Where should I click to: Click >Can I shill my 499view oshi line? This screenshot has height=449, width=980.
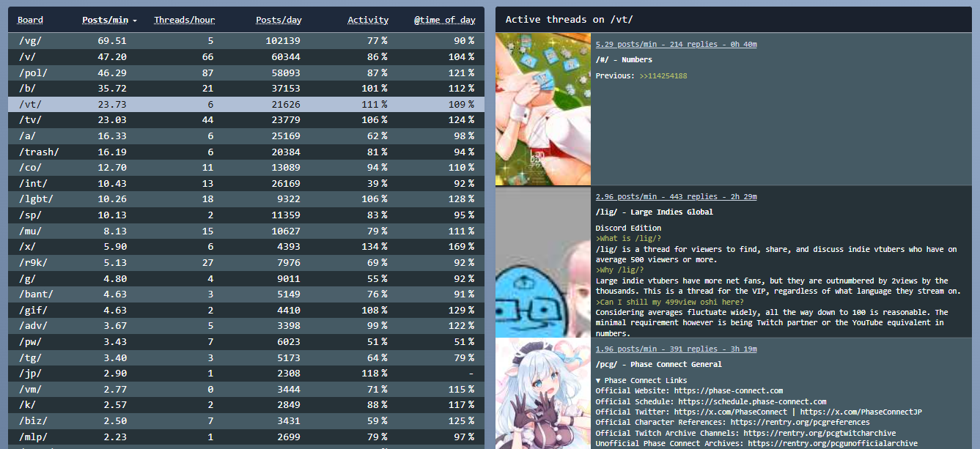point(669,302)
